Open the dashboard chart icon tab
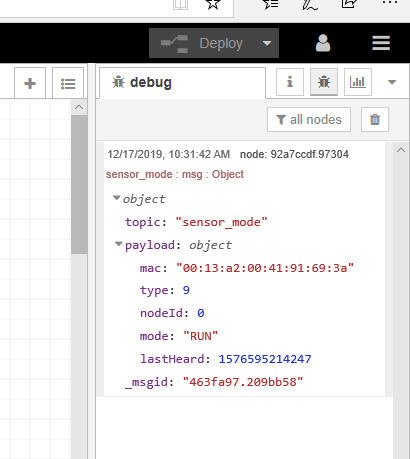Viewport: 410px width, 459px height. pyautogui.click(x=358, y=82)
